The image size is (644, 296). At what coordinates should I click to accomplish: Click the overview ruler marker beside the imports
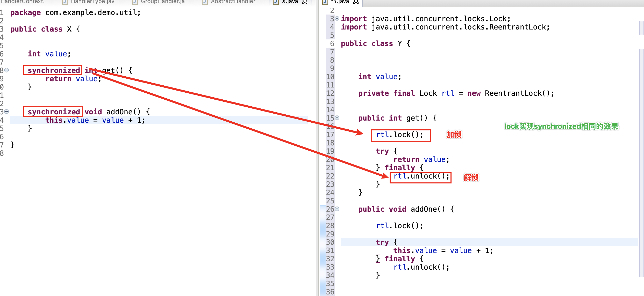tap(641, 28)
